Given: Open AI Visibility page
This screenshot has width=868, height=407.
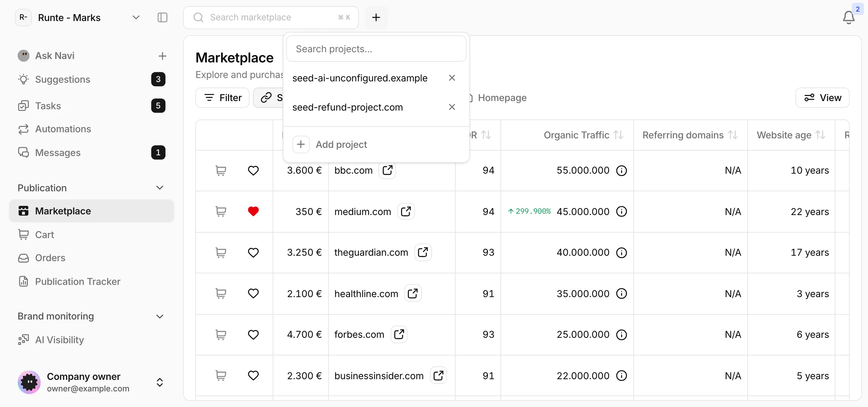Looking at the screenshot, I should click(x=92, y=340).
